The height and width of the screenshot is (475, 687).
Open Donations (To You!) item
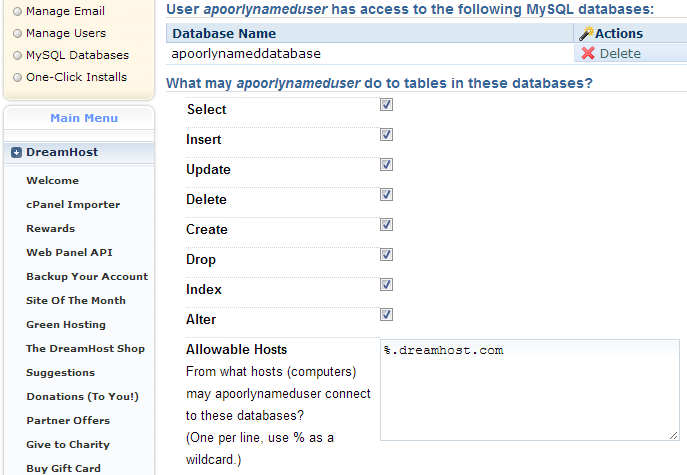(x=82, y=397)
